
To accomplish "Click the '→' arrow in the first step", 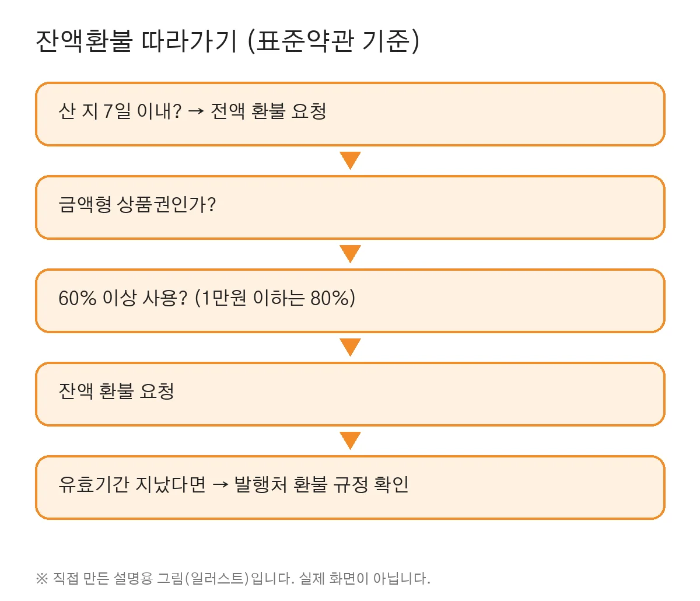I will click(196, 111).
